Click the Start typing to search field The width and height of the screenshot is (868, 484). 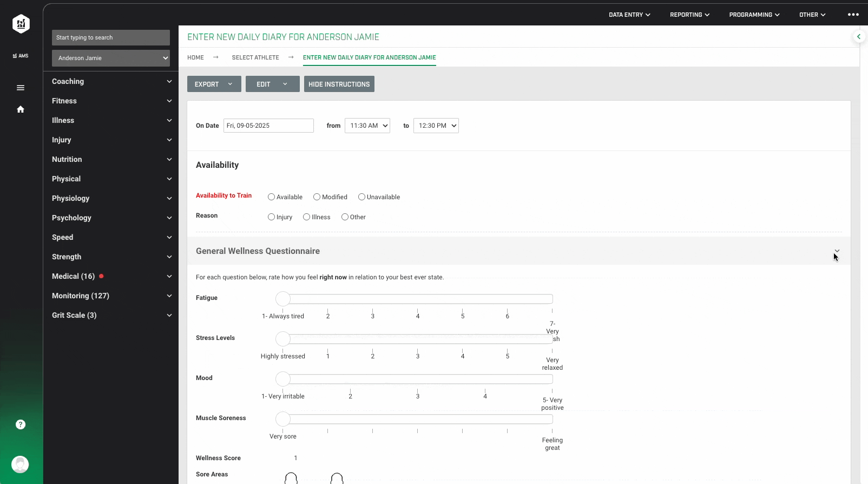click(111, 37)
